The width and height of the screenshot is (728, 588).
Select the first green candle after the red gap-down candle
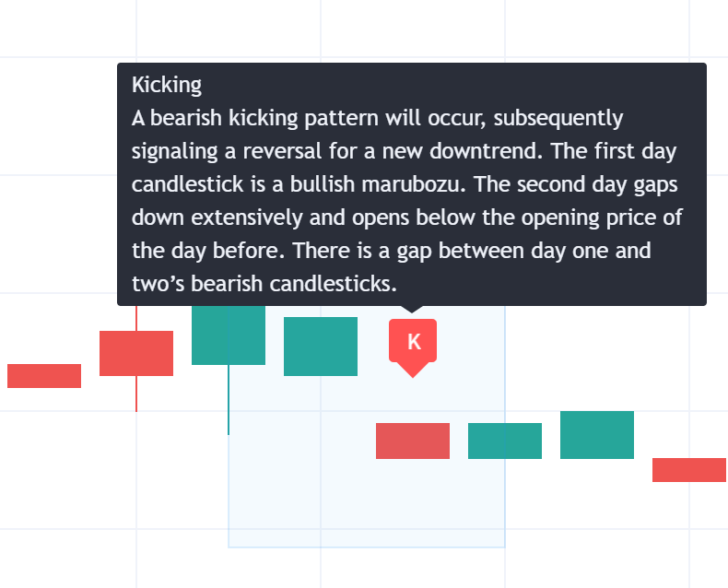tap(505, 441)
